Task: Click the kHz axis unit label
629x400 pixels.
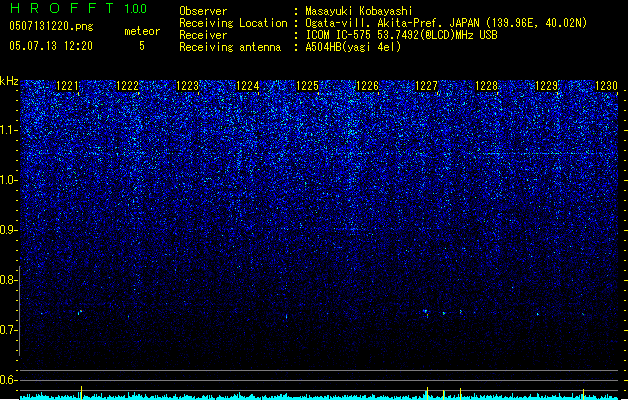Action: (x=9, y=81)
